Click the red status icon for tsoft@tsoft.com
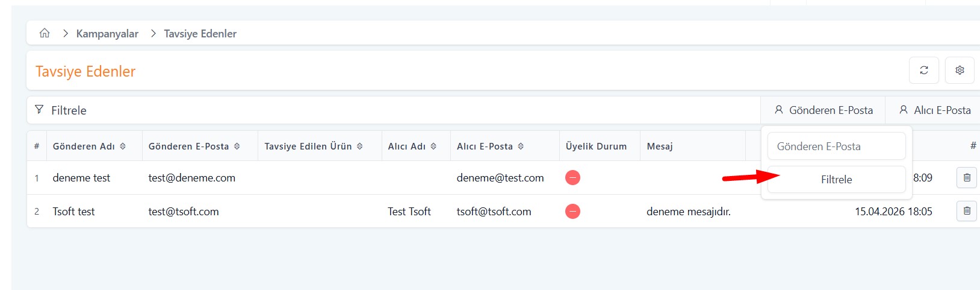Image resolution: width=980 pixels, height=290 pixels. pos(572,212)
